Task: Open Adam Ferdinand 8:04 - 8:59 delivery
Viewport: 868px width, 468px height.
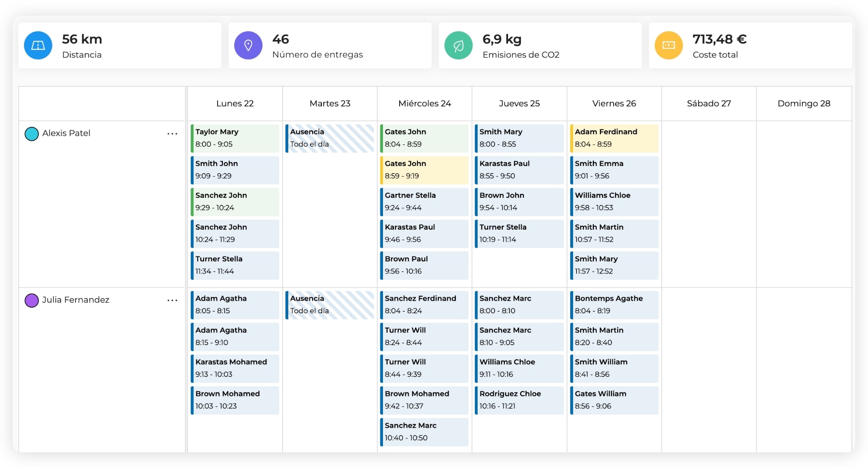Action: [614, 138]
